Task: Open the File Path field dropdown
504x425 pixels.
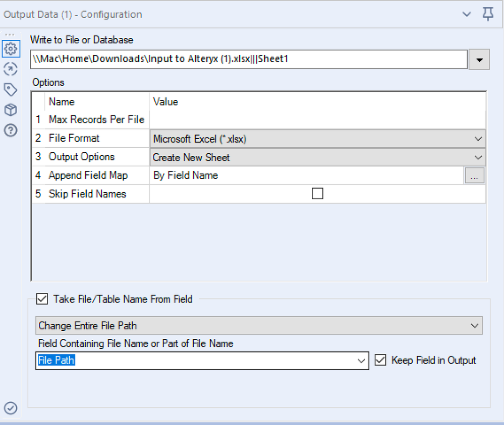Action: 361,360
